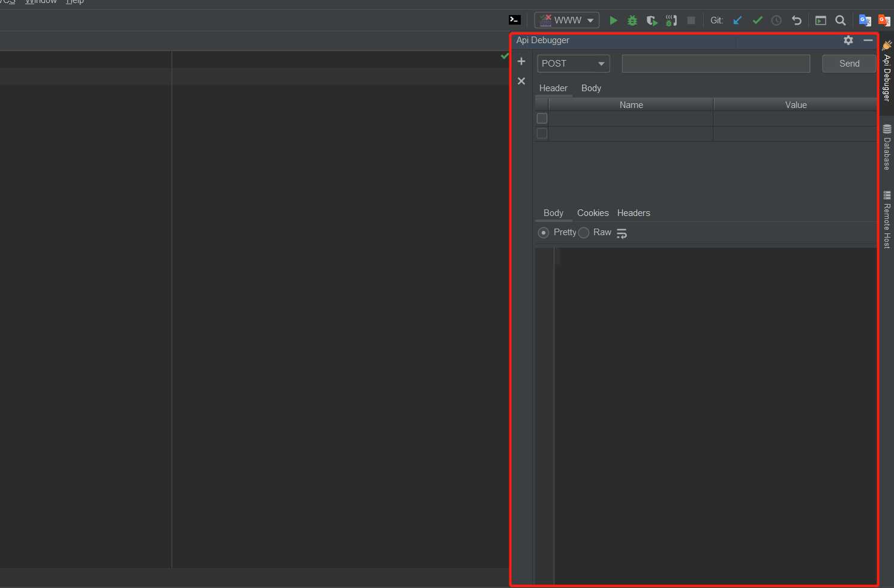Click the Name column header
Image resolution: width=894 pixels, height=588 pixels.
[x=631, y=105]
